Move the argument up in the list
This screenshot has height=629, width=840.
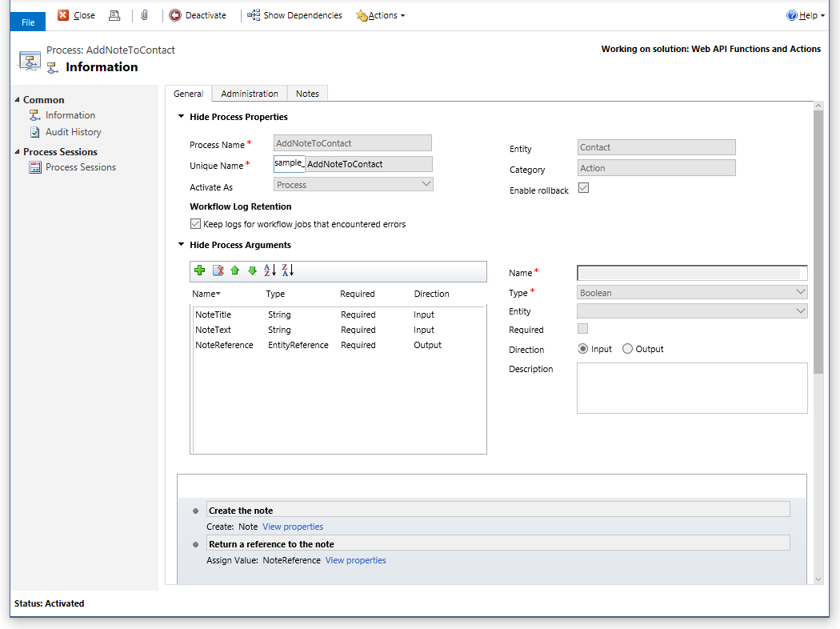(x=234, y=270)
